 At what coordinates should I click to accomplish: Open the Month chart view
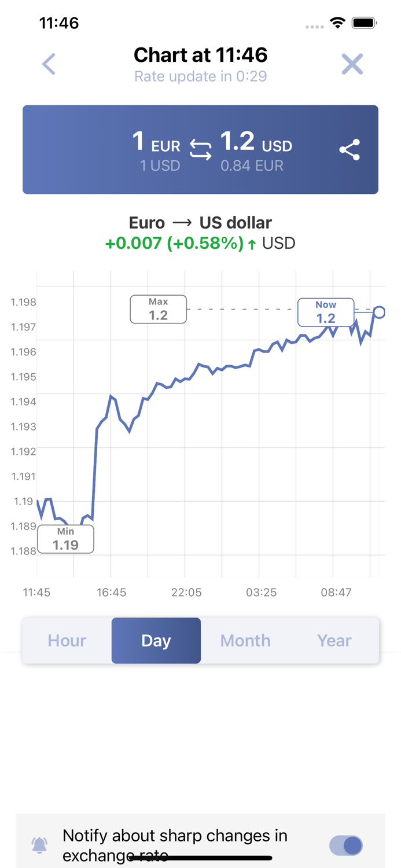(x=245, y=641)
